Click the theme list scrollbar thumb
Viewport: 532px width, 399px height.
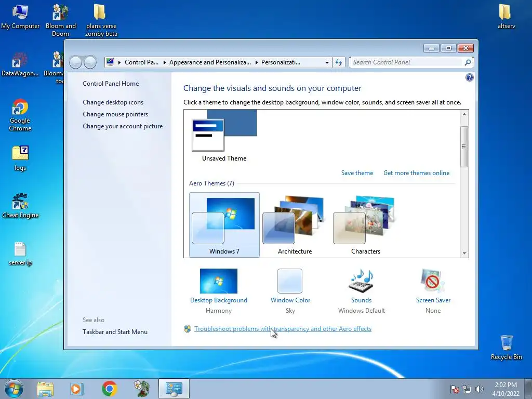click(464, 147)
